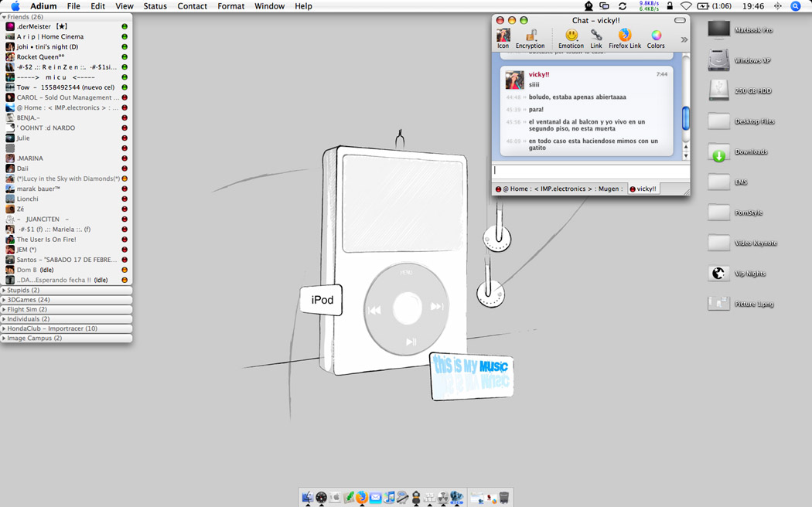Open the green feather app in Dock
Viewport: 812px width, 507px height.
click(x=349, y=497)
